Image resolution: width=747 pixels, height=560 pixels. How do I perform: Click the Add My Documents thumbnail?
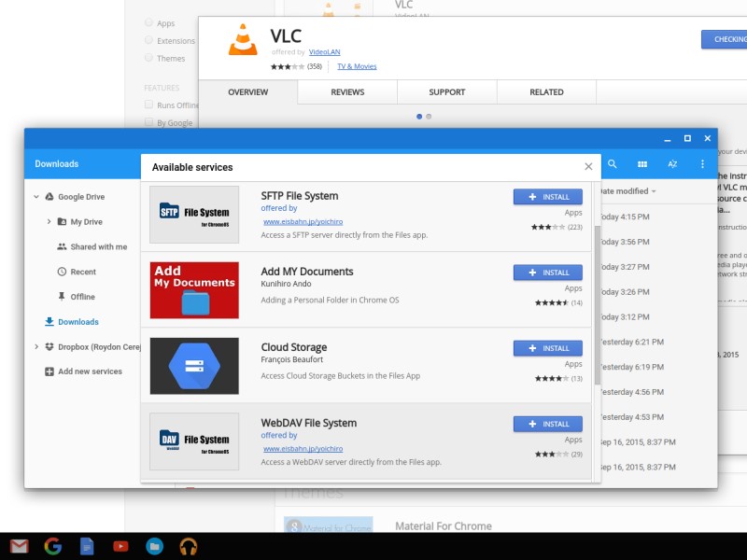(194, 290)
